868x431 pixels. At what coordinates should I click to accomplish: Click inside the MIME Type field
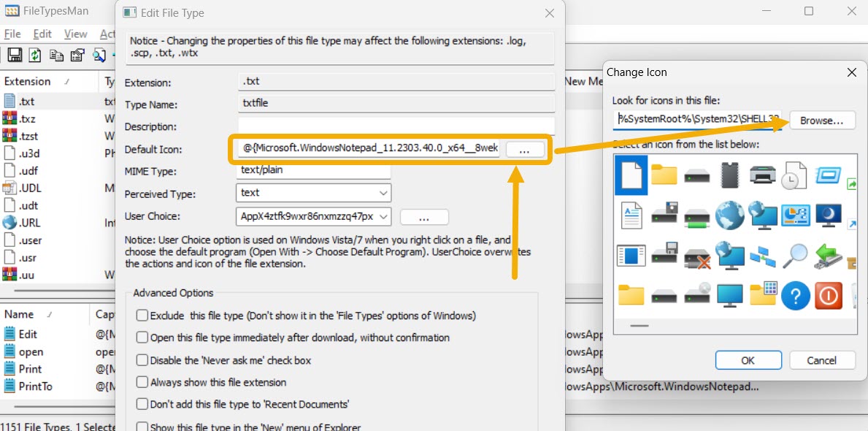314,170
